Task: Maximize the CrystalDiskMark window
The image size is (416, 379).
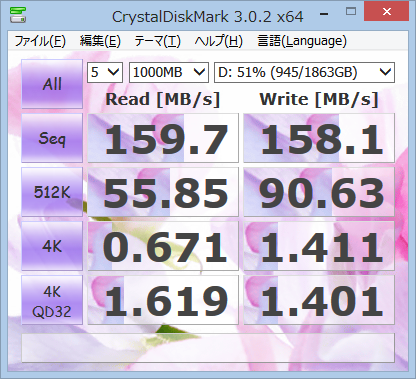Action: [351, 12]
